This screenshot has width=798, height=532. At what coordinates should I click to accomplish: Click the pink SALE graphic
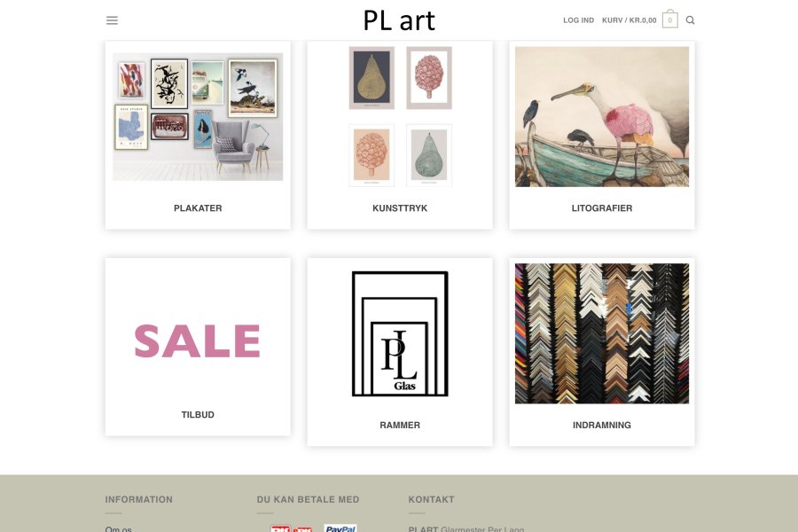coord(198,341)
